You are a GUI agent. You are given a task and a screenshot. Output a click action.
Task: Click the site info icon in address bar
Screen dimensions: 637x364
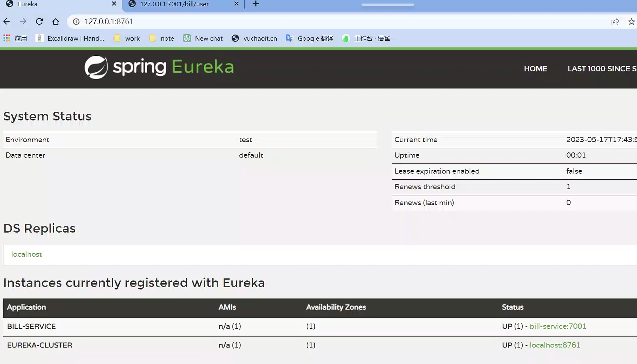click(x=76, y=22)
